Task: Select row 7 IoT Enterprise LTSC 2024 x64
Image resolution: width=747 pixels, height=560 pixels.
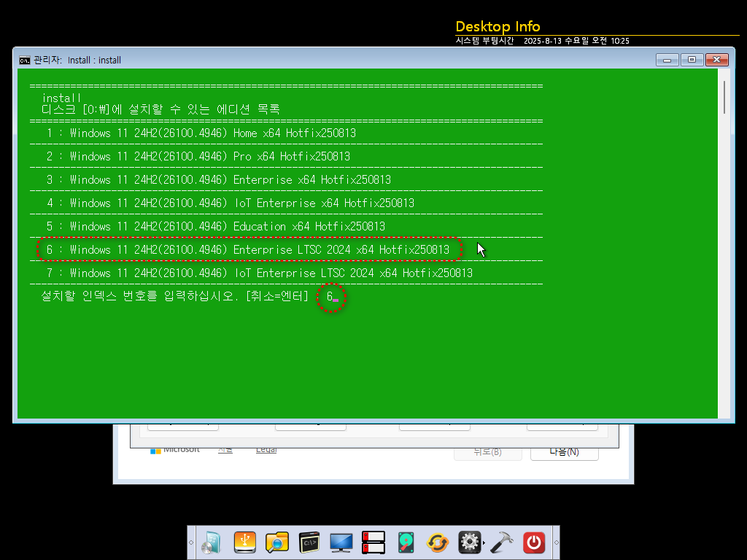Action: (260, 273)
